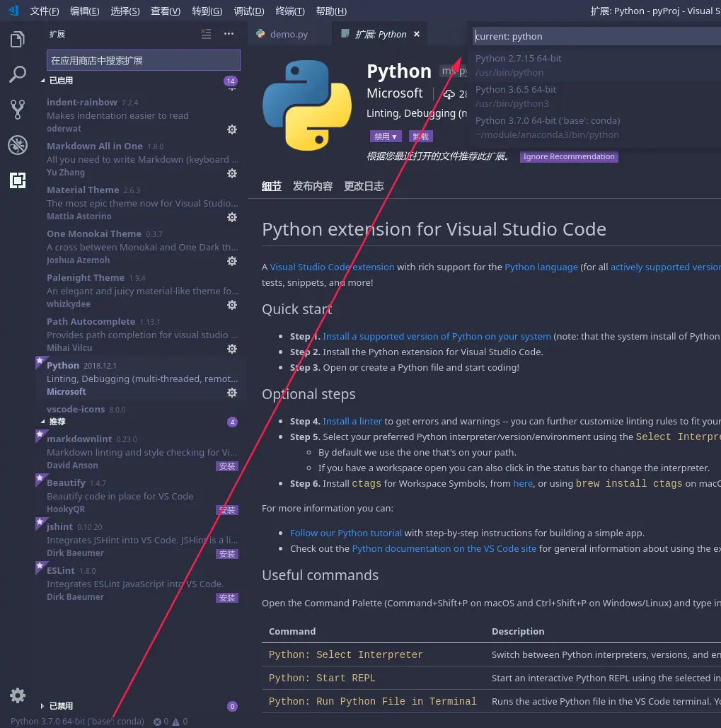Viewport: 721px width, 728px height.
Task: Open gear settings for One Monokai Theme
Action: (x=231, y=261)
